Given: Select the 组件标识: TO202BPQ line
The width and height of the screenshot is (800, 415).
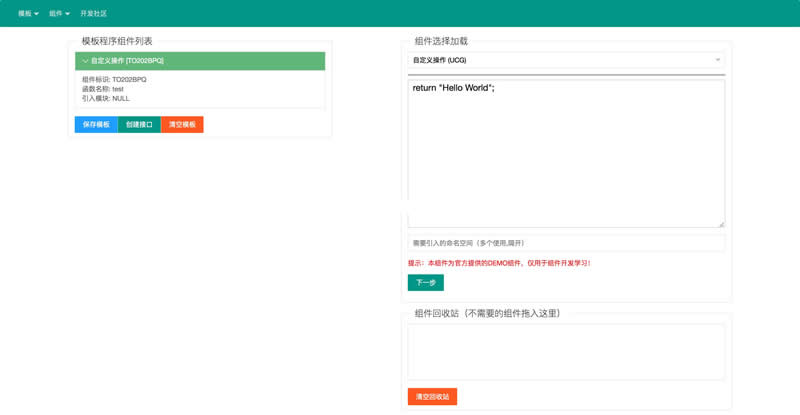Looking at the screenshot, I should pyautogui.click(x=114, y=80).
